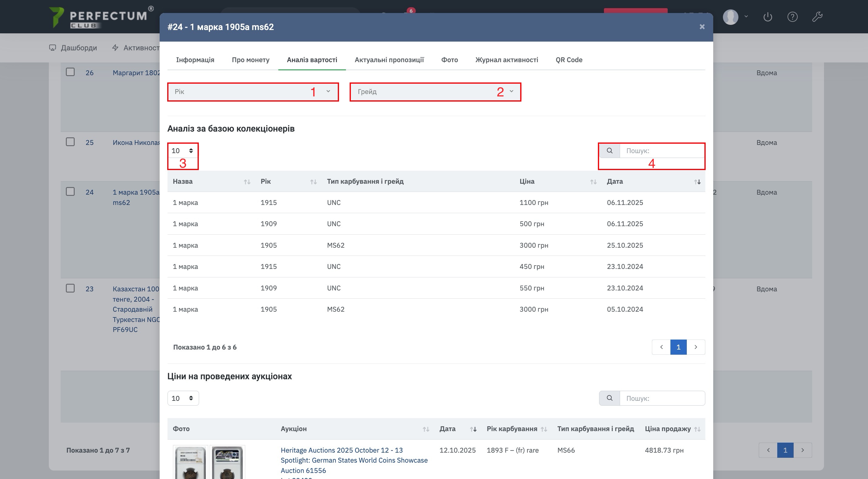Sort collectors table by Дата column arrows
The height and width of the screenshot is (479, 868).
point(697,182)
